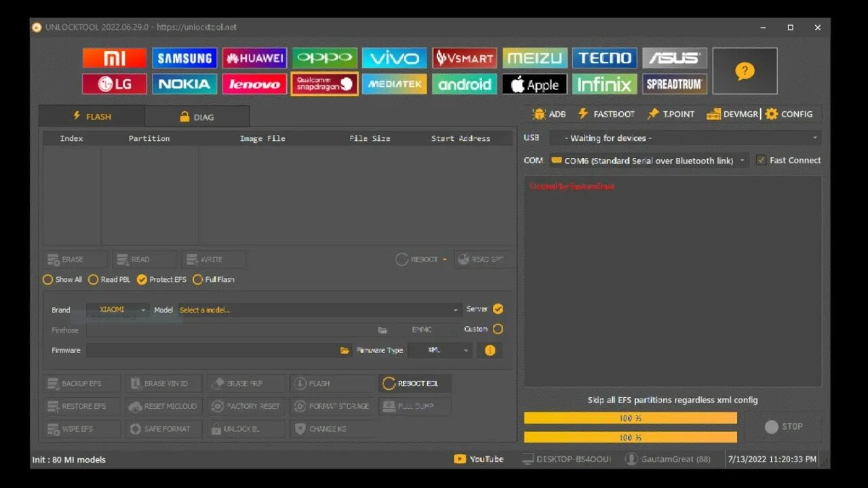Screen dimensions: 868x488
Task: Click the FACTORY RESET button
Action: click(x=245, y=406)
